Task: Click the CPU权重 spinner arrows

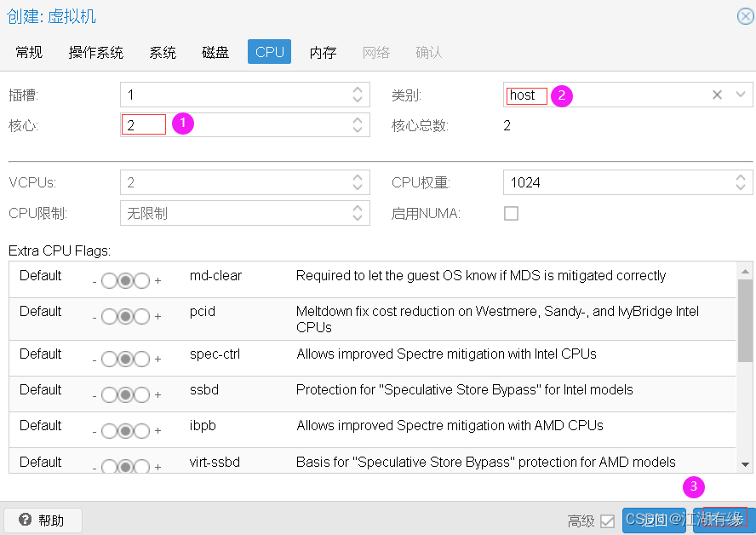Action: [x=741, y=182]
